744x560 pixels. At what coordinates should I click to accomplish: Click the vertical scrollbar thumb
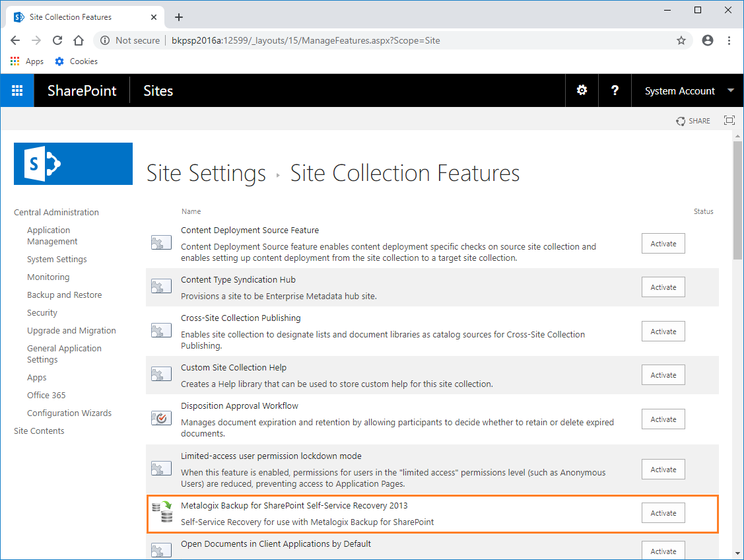click(737, 200)
